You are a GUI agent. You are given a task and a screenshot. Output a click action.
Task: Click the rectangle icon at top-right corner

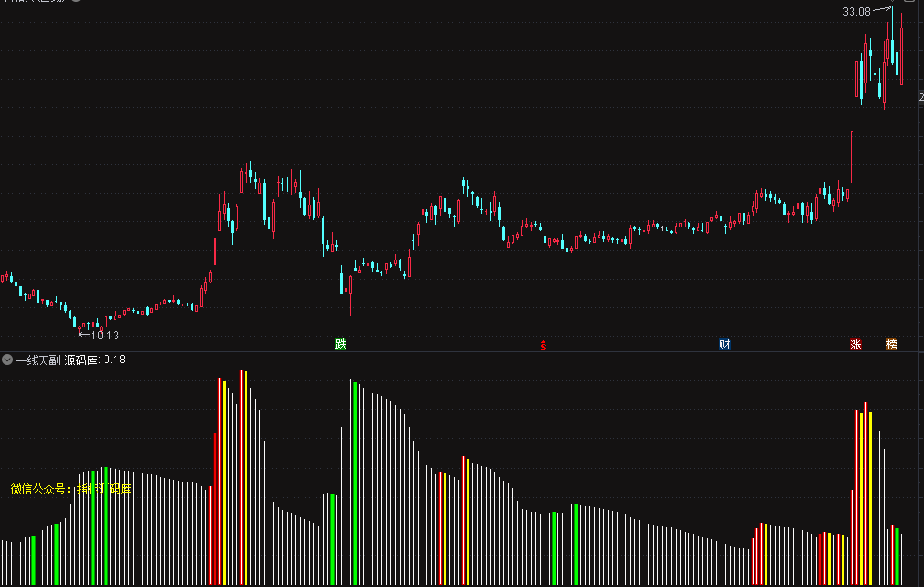(x=909, y=1)
